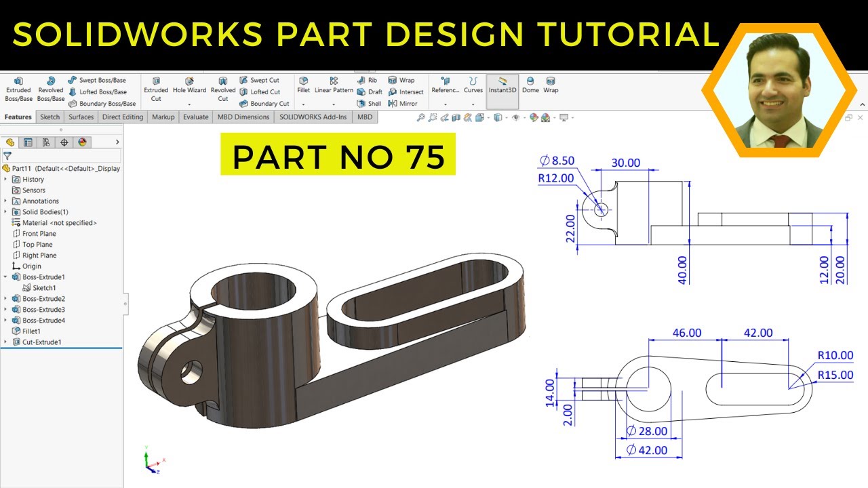Click Zoom to Fit in view toolbar
868x488 pixels.
point(420,117)
